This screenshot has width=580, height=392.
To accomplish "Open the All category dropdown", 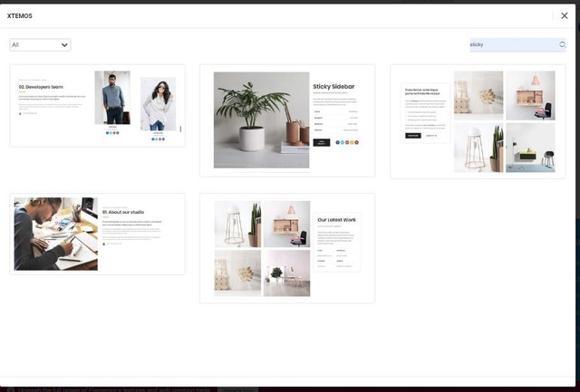I will (x=40, y=44).
